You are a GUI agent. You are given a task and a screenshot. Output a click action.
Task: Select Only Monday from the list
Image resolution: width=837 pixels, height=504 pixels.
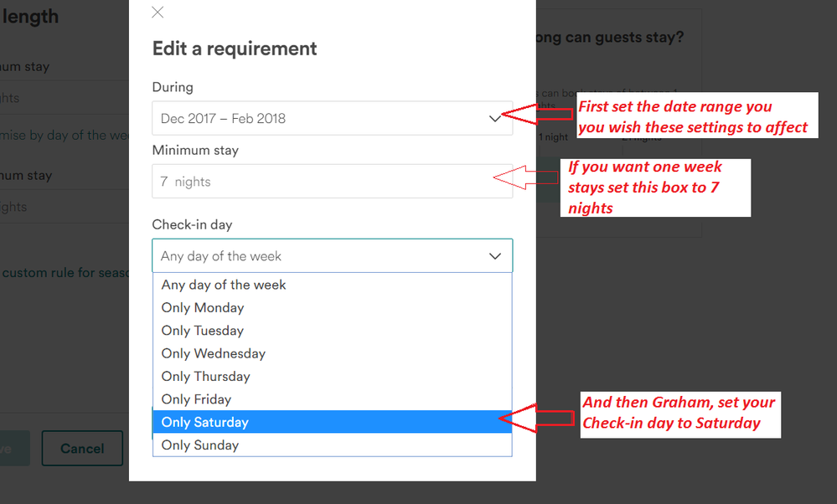tap(203, 308)
